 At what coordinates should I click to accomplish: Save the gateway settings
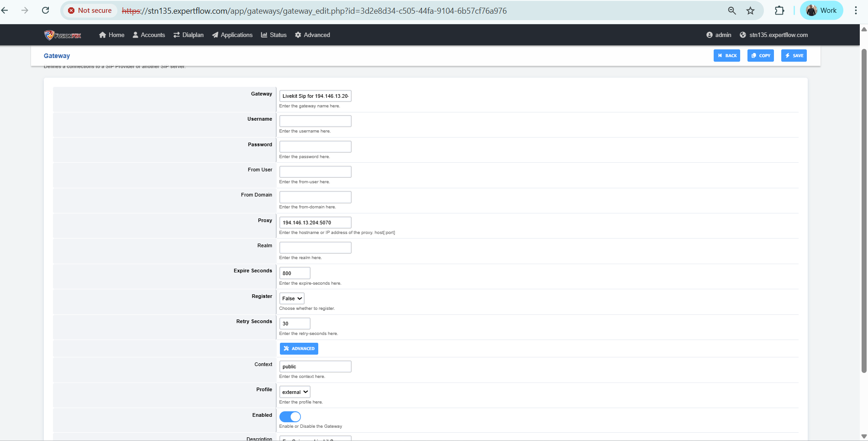pos(794,56)
